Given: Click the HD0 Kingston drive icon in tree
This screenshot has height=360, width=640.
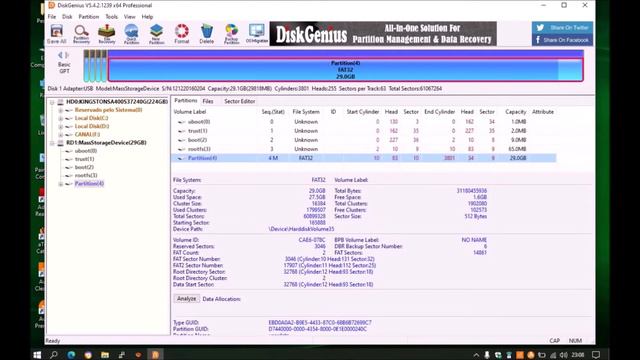Looking at the screenshot, I should tap(60, 102).
